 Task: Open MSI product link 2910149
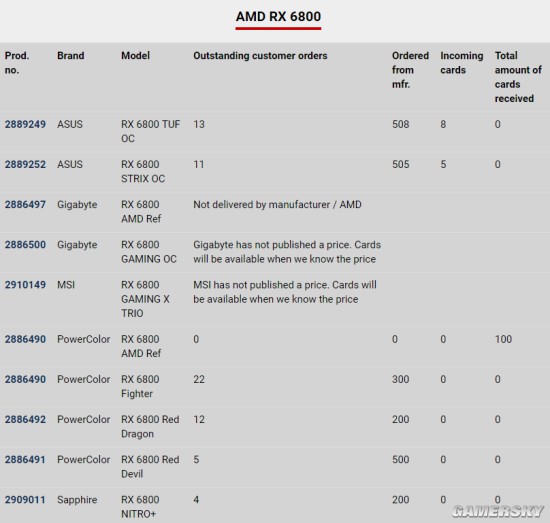pyautogui.click(x=25, y=284)
